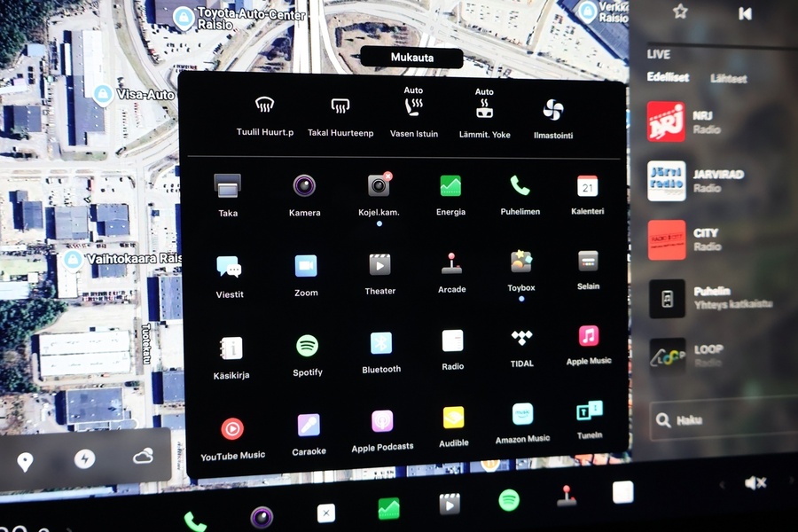This screenshot has height=532, width=798.
Task: Open the Radio app in the grid
Action: pos(452,340)
